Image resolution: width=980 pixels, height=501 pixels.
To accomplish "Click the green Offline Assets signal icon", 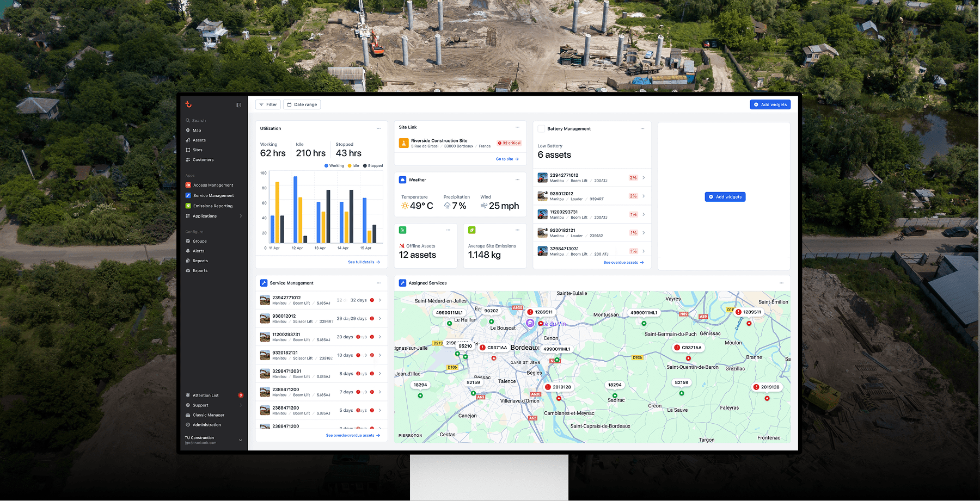I will click(x=402, y=230).
